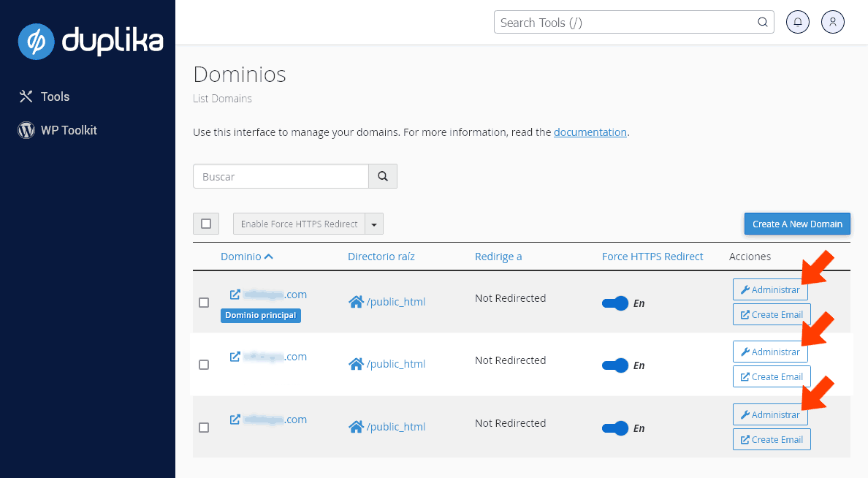Click the WordPress icon beside WP Toolkit
Image resolution: width=868 pixels, height=478 pixels.
coord(26,130)
